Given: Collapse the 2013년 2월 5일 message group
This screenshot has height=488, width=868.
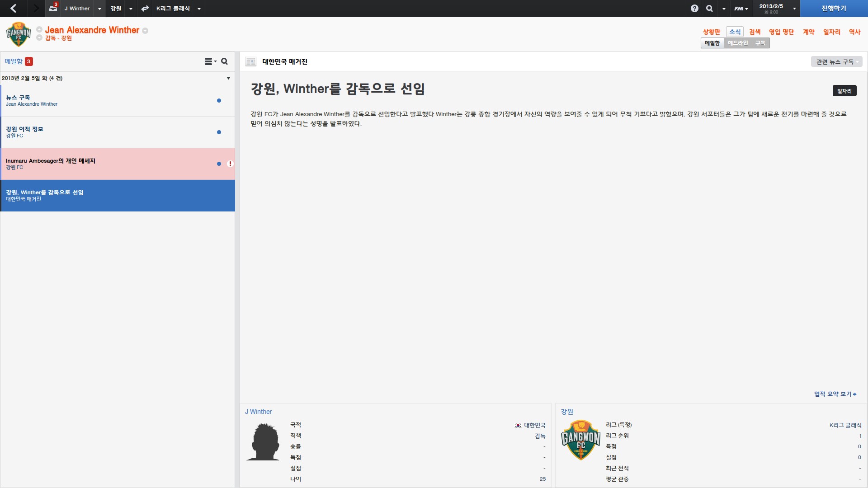Looking at the screenshot, I should click(x=228, y=78).
